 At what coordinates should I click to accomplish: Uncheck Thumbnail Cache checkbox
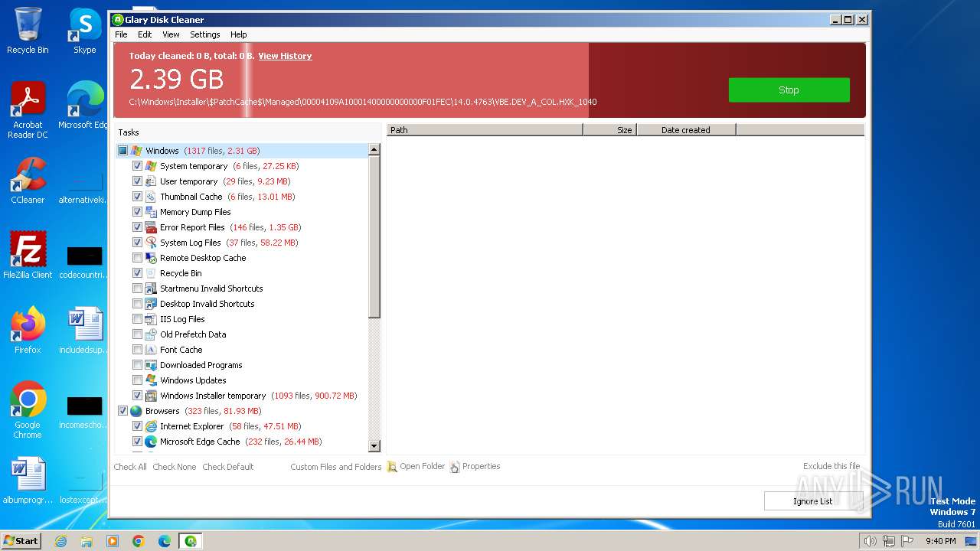(137, 197)
